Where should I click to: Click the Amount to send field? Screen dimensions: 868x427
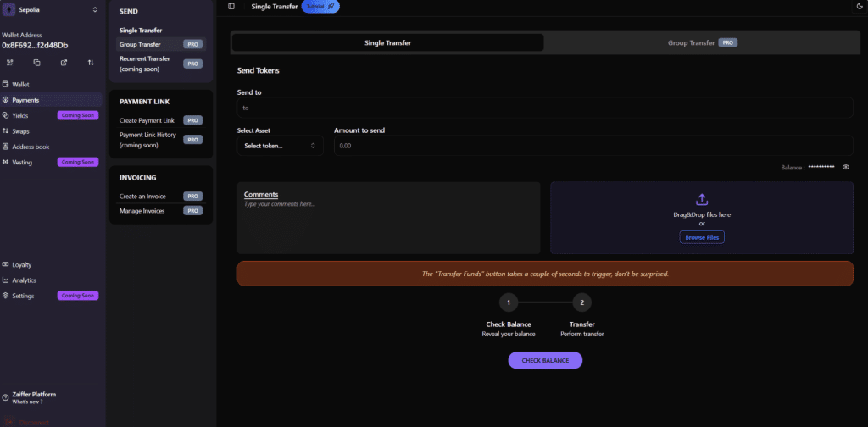(593, 146)
